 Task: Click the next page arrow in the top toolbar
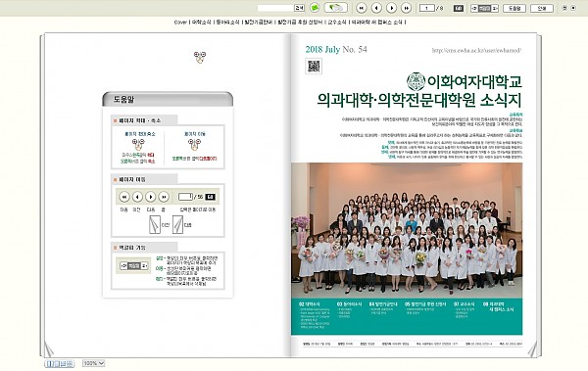coord(391,8)
